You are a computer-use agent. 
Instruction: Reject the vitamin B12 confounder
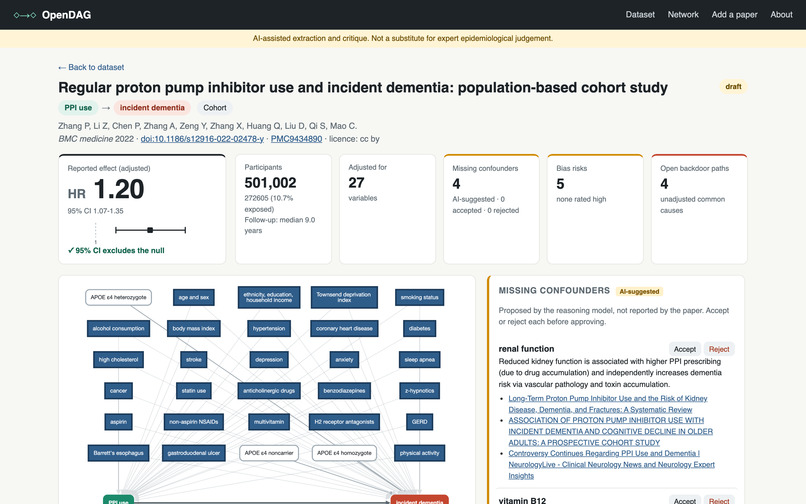pyautogui.click(x=719, y=500)
